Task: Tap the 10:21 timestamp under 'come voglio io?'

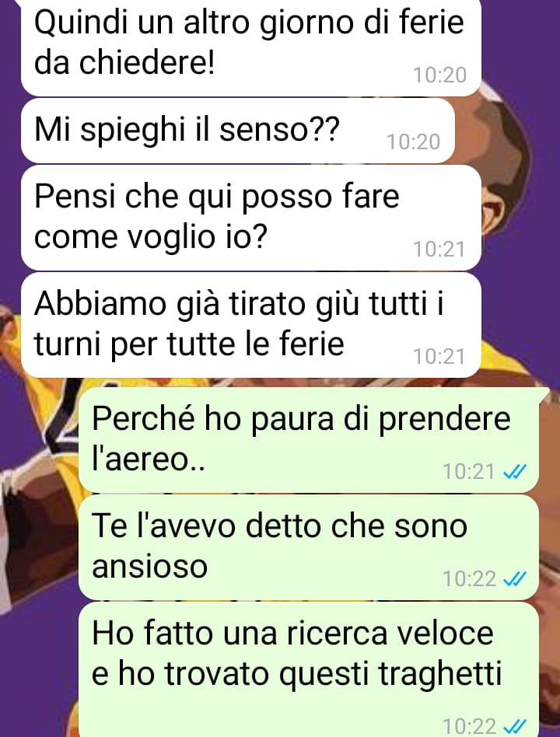Action: (x=439, y=249)
